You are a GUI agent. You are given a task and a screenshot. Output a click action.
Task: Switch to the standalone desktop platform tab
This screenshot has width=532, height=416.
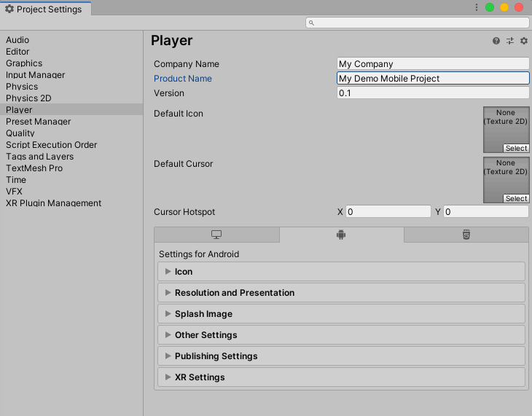(x=216, y=235)
